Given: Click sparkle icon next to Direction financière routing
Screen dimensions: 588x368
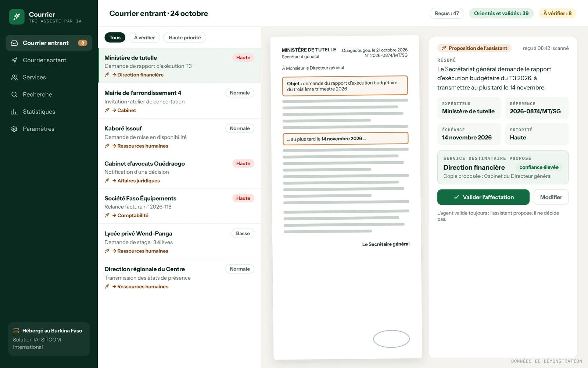Looking at the screenshot, I should tap(107, 75).
